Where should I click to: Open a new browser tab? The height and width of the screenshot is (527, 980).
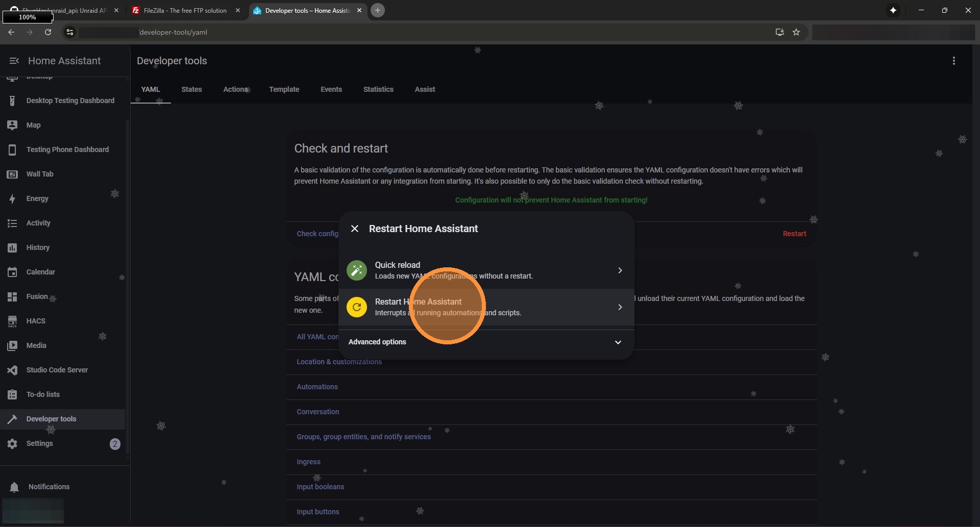point(378,10)
